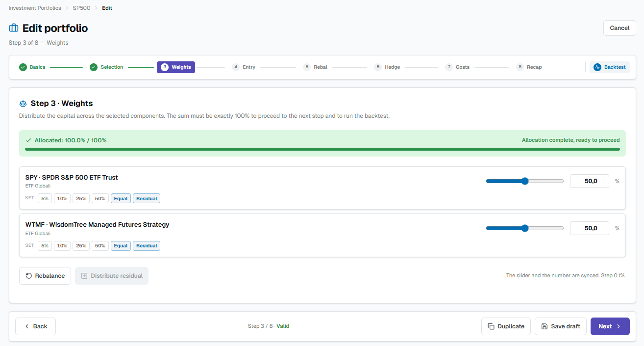The width and height of the screenshot is (644, 346).
Task: Click the Back chevron arrow
Action: 27,326
